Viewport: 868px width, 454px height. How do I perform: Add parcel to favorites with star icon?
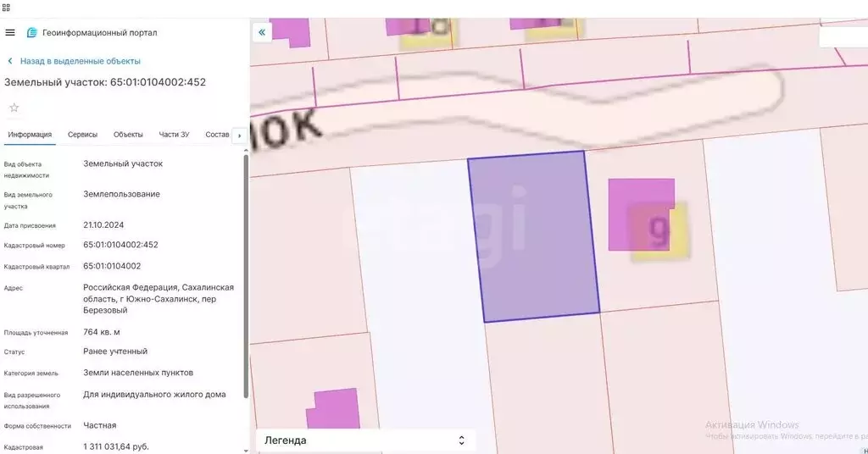(x=14, y=108)
